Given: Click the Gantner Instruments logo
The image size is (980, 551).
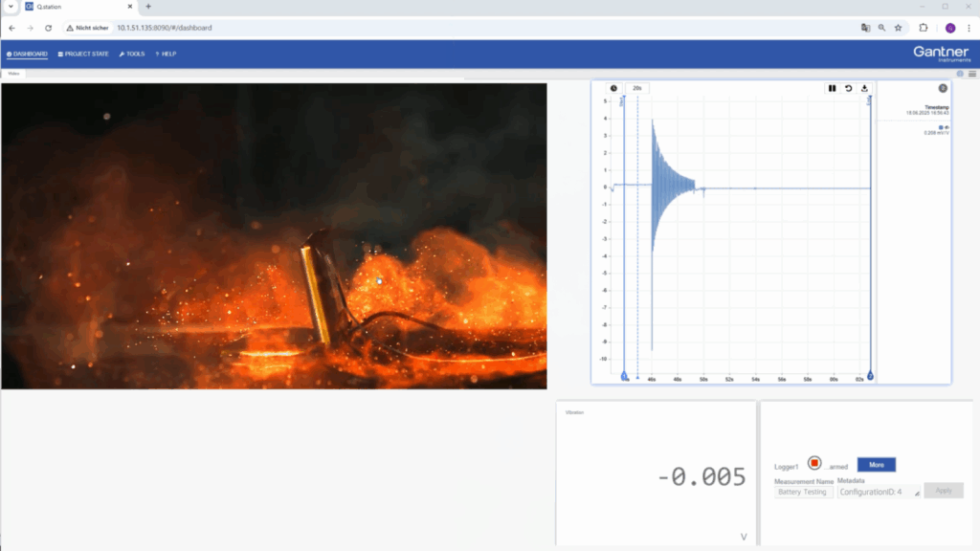Looking at the screenshot, I should pyautogui.click(x=942, y=54).
